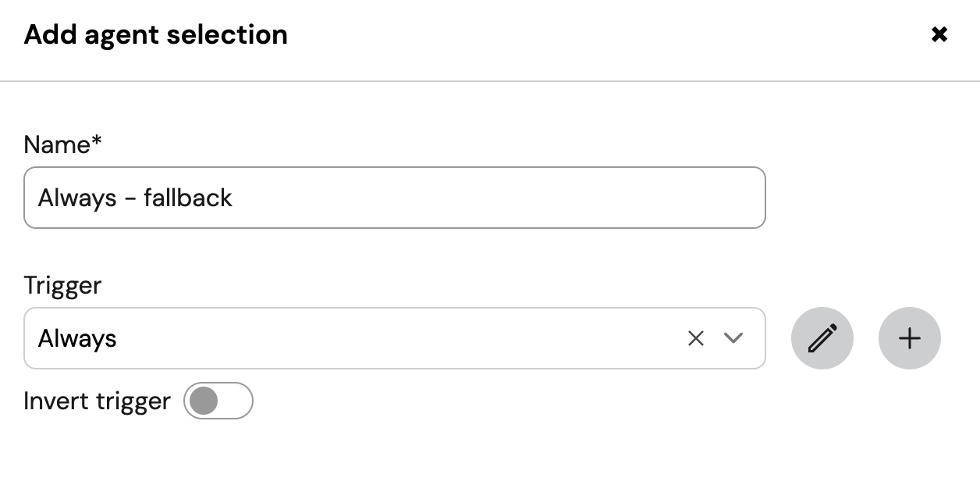The height and width of the screenshot is (478, 980).
Task: Remove the Always trigger via small x icon
Action: click(696, 338)
